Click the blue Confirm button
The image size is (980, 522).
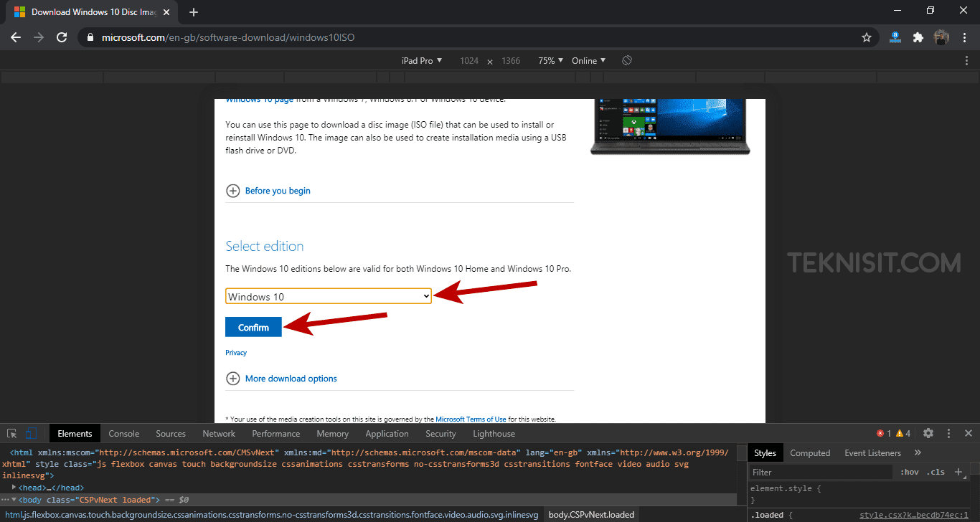click(x=253, y=327)
